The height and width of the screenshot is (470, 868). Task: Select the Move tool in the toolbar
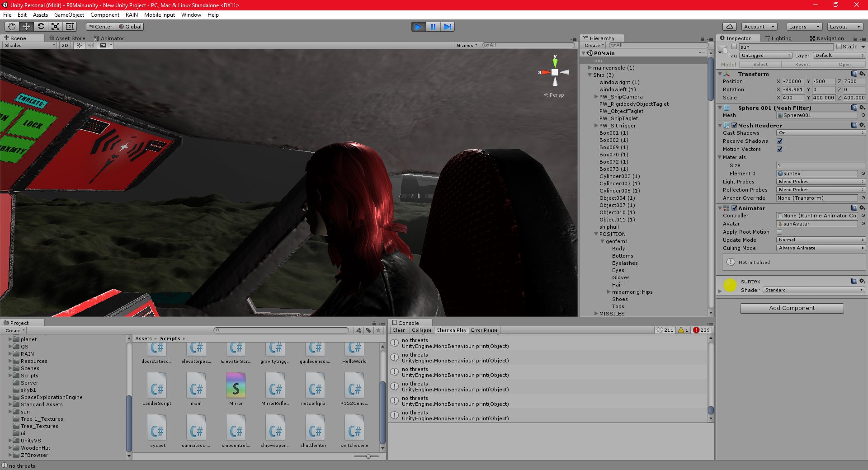pos(26,27)
